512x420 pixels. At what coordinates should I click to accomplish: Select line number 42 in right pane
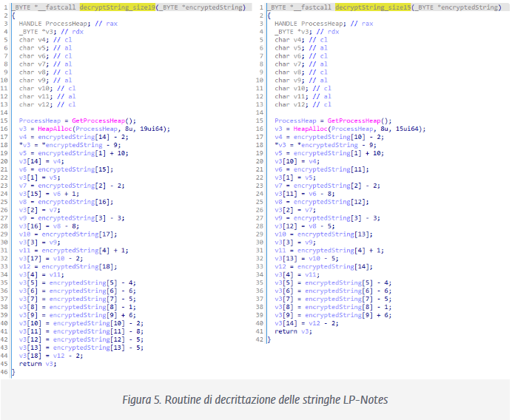coord(260,340)
